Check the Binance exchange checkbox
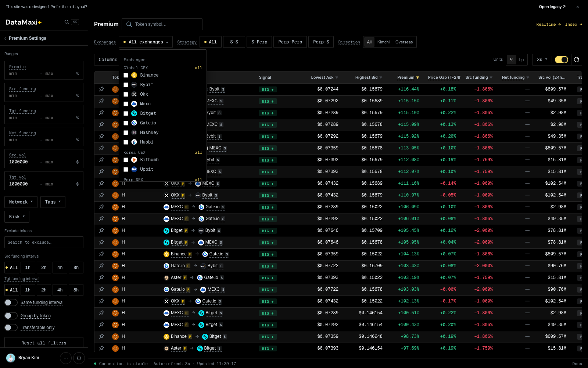The image size is (588, 368). [126, 75]
